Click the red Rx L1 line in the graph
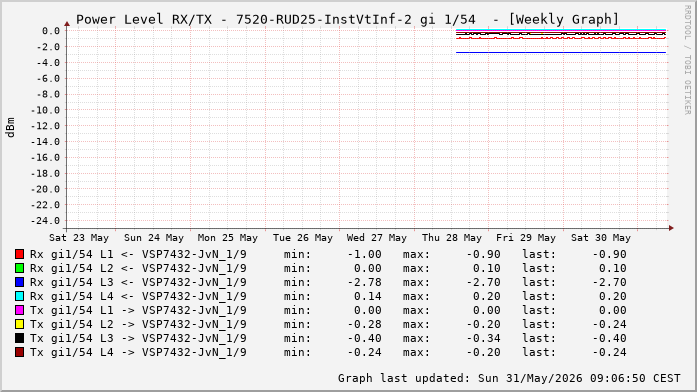 tap(561, 38)
